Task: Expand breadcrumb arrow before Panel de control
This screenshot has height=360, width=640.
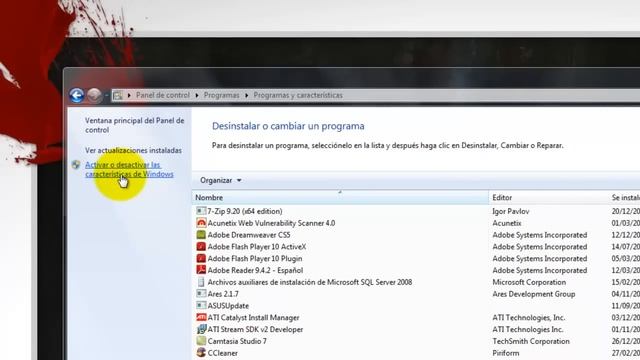Action: point(129,96)
